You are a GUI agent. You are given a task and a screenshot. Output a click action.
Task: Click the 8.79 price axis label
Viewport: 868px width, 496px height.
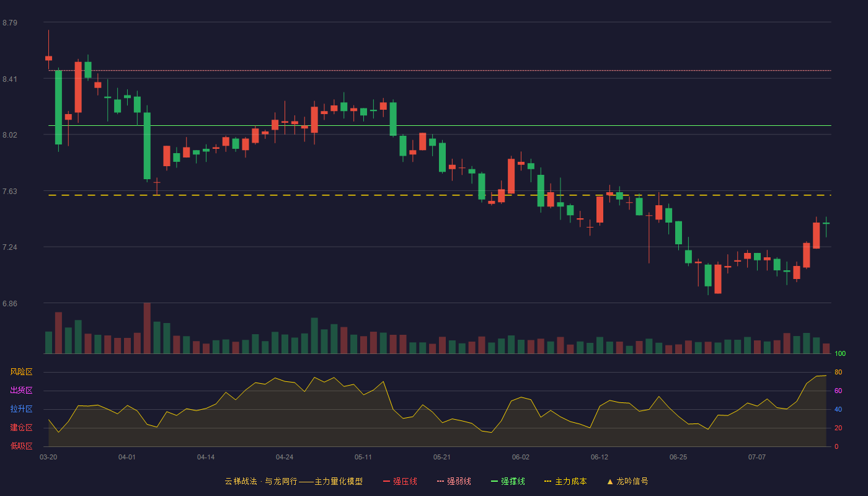10,23
